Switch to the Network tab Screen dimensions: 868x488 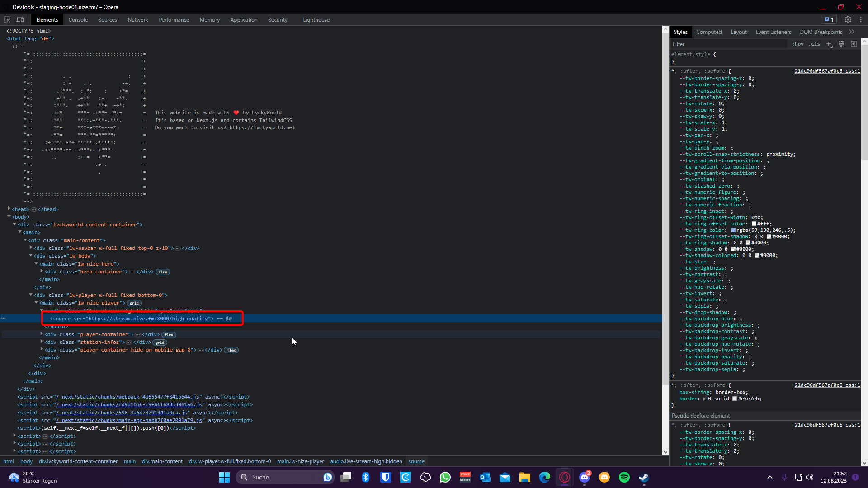tap(138, 20)
